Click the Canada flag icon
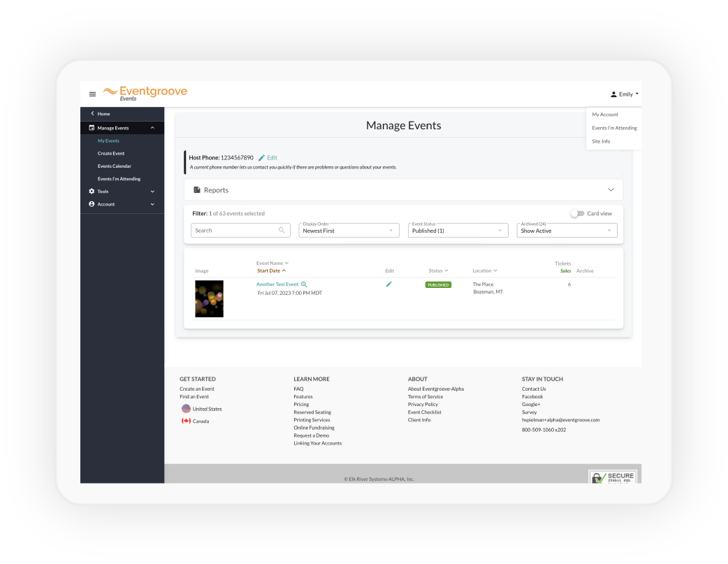Image resolution: width=728 pixels, height=564 pixels. (186, 421)
